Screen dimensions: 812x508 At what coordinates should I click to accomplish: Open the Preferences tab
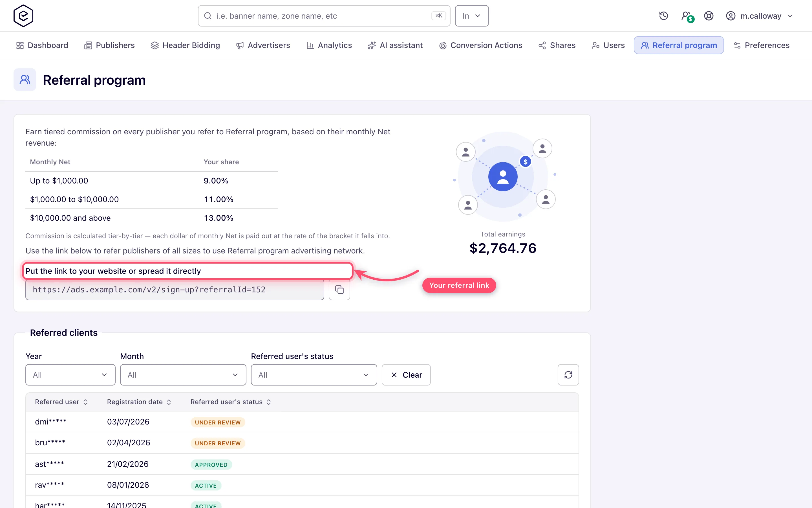click(x=761, y=45)
